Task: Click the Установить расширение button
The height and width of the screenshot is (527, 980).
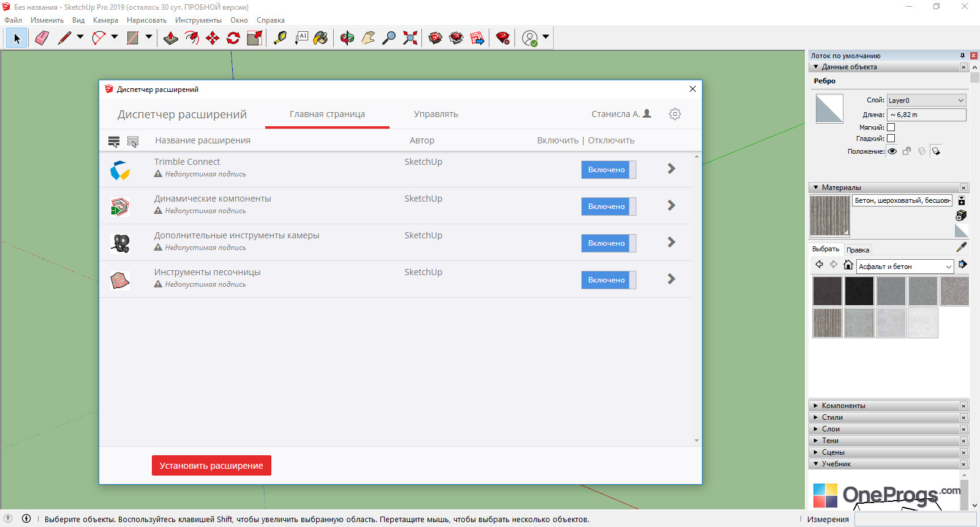Action: [x=211, y=466]
